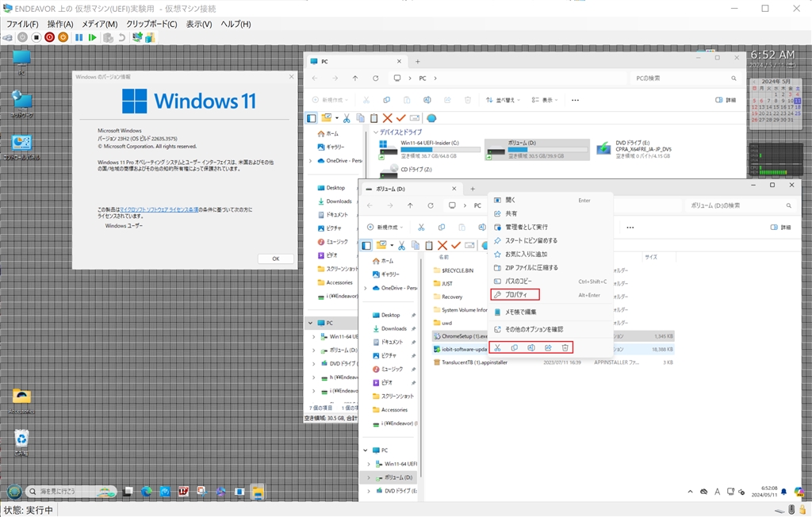
Task: Click the trash icon in PC window command bar
Action: coord(468,100)
